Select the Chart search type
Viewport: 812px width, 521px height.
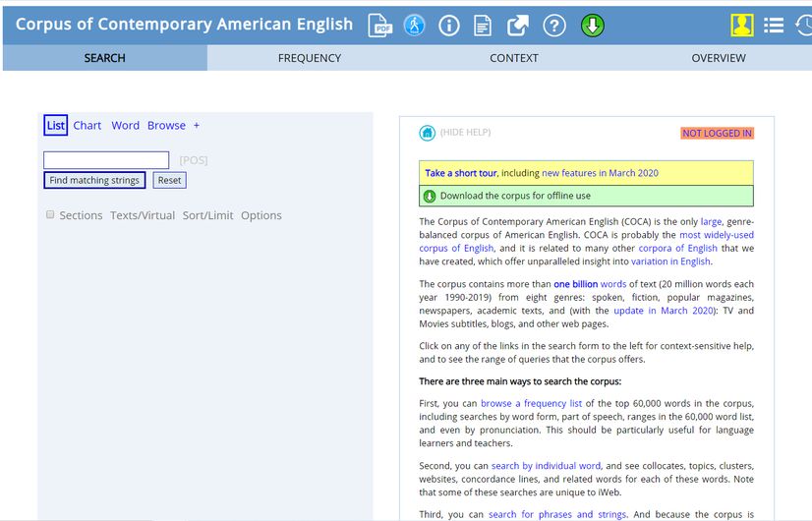click(87, 125)
